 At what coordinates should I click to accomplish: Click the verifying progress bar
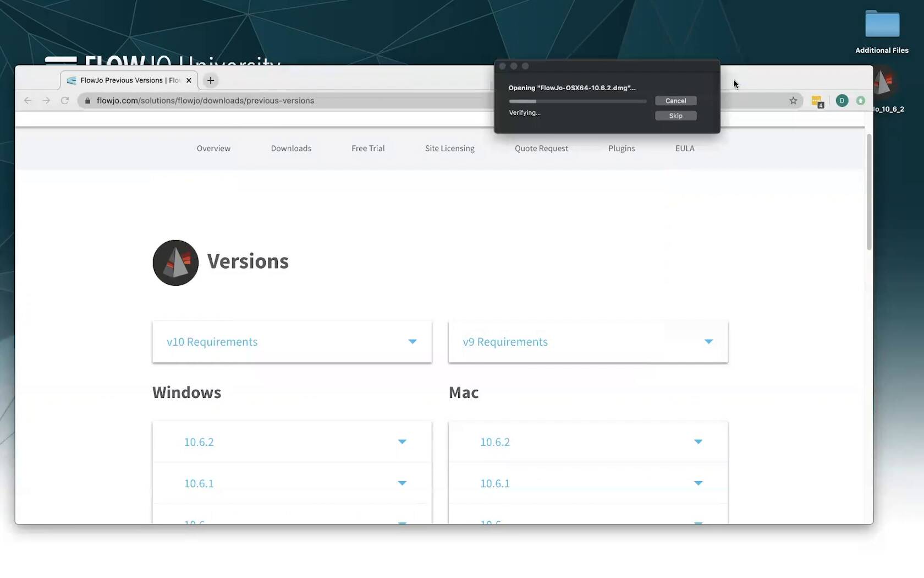577,101
